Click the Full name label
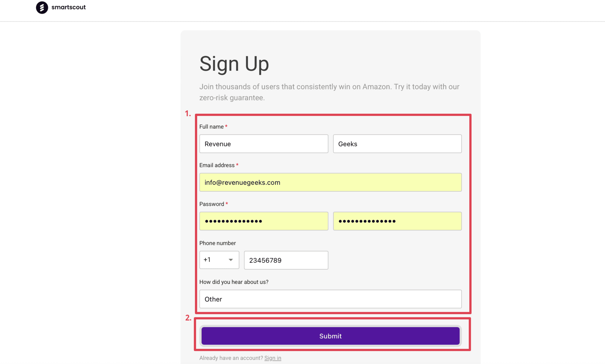This screenshot has height=364, width=605. tap(211, 127)
